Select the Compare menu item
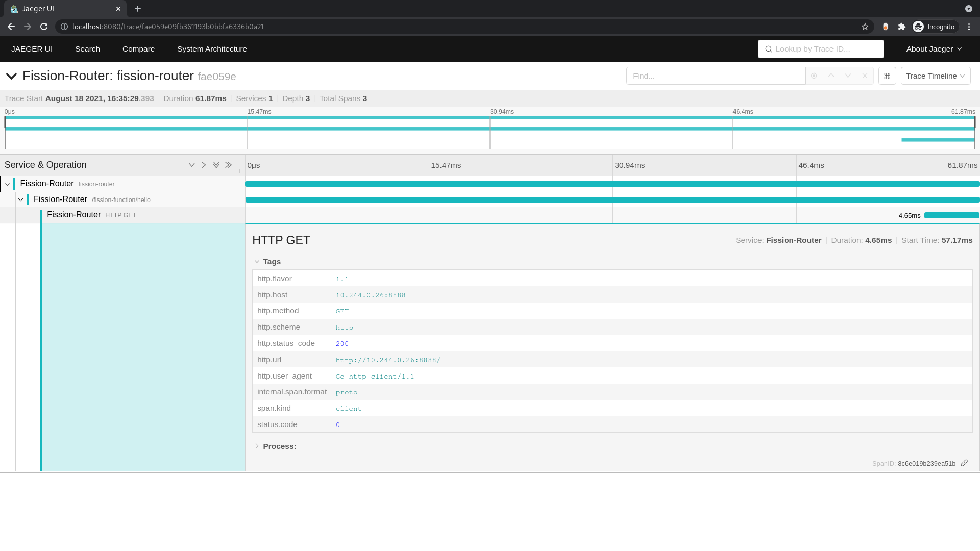980x551 pixels. [138, 48]
